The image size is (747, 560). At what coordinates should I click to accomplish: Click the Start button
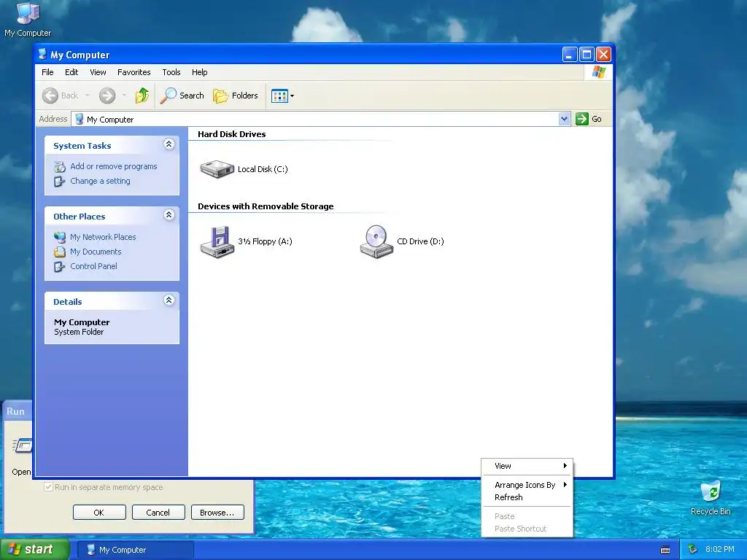coord(34,550)
